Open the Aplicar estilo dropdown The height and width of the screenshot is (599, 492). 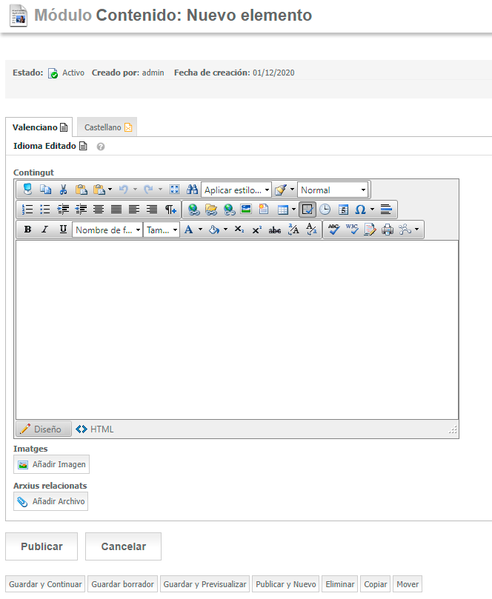[236, 190]
